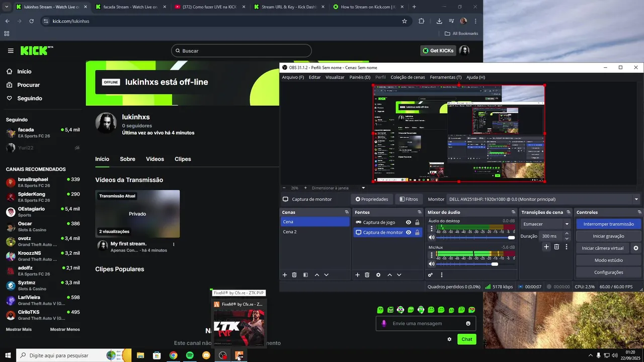This screenshot has width=644, height=362.
Task: Open Microsoft Store from taskbar
Action: point(157,355)
